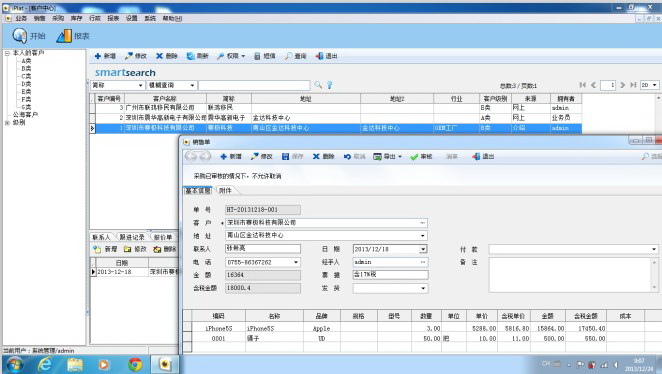Click 新增 plus icon in customer toolbar
662x374 pixels.
point(98,56)
